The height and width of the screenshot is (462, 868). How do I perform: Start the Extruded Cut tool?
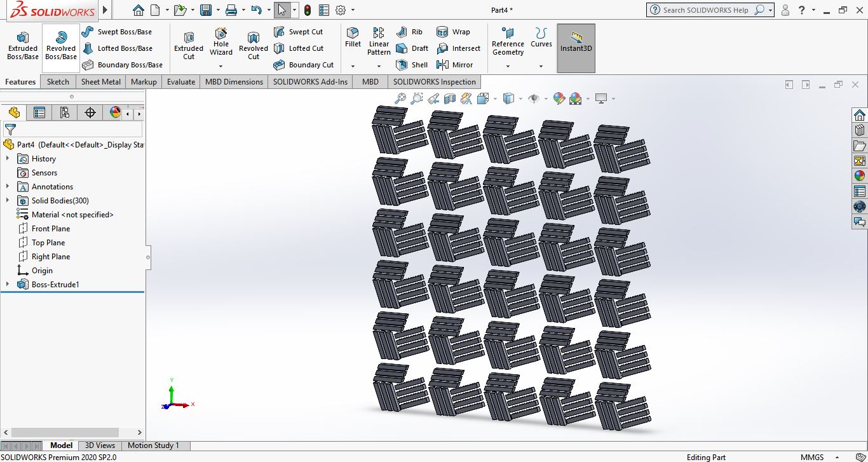tap(189, 47)
